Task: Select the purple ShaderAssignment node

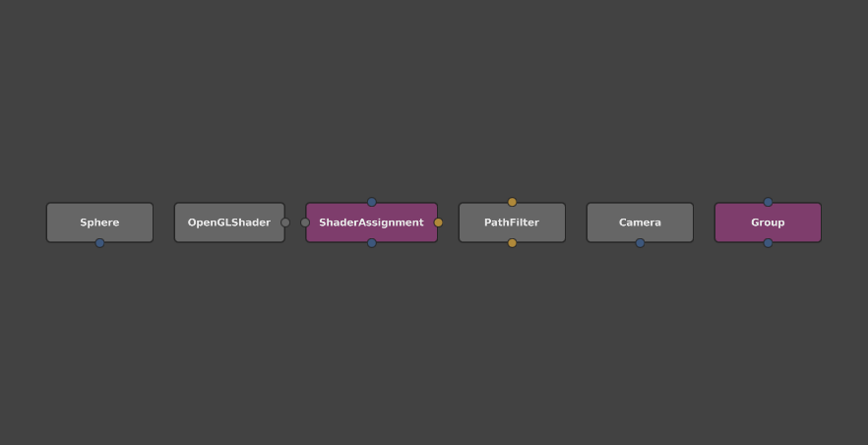Action: coord(371,222)
